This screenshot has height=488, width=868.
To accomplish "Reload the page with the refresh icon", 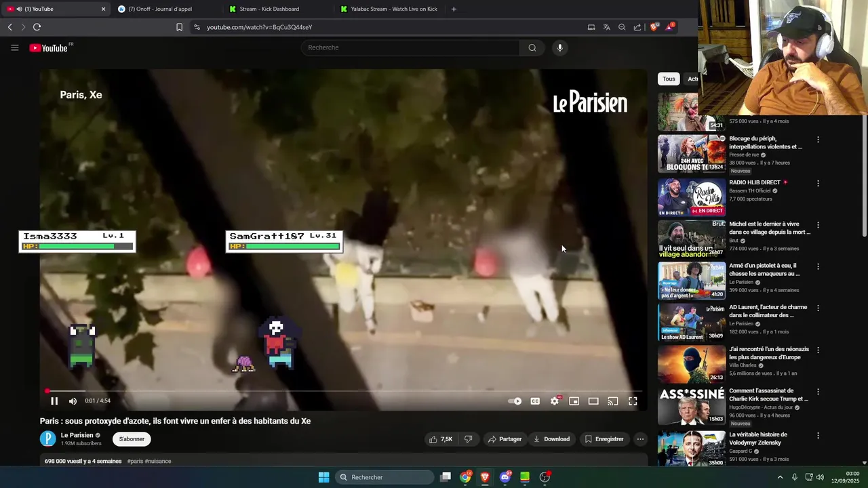I will (37, 27).
